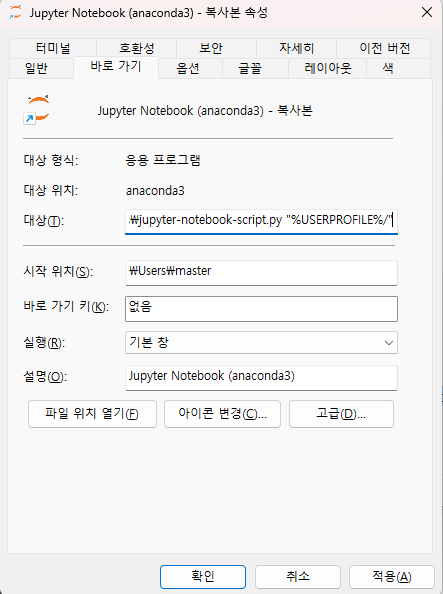Click the 응용 프로그램 target type text
Screen dimensions: 443x594
163,160
